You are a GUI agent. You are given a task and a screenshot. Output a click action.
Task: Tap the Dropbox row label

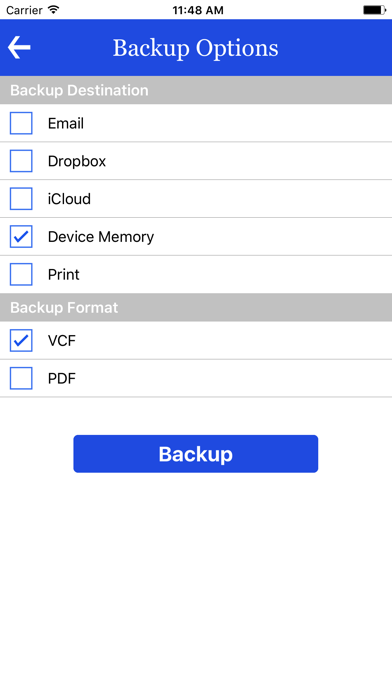[x=77, y=161]
